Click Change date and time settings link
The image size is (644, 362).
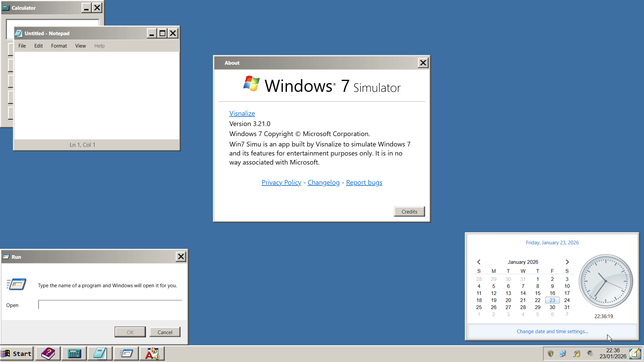(552, 331)
